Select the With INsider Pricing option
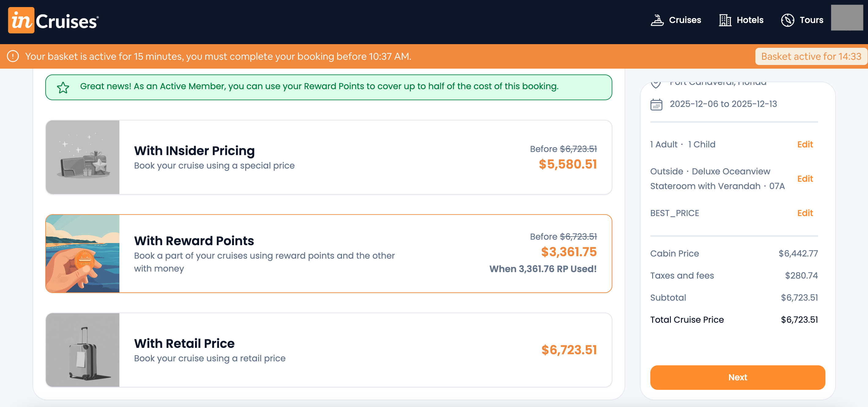 point(329,157)
